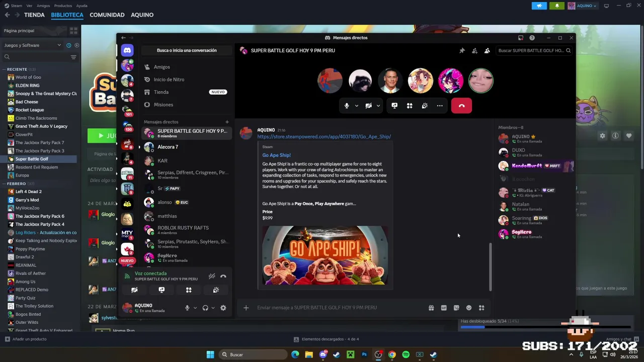Viewport: 644px width, 362px height.
Task: Open BIBLIOTECA tab in Steam
Action: tap(67, 15)
